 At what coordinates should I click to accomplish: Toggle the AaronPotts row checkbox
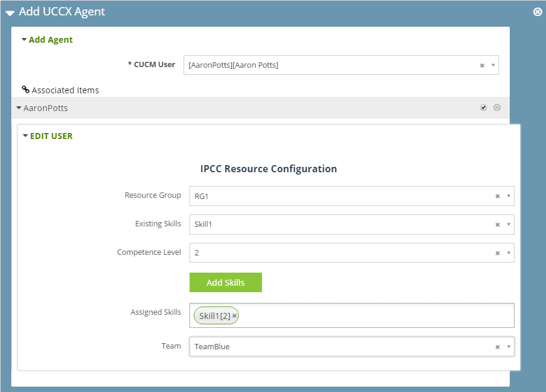(484, 108)
